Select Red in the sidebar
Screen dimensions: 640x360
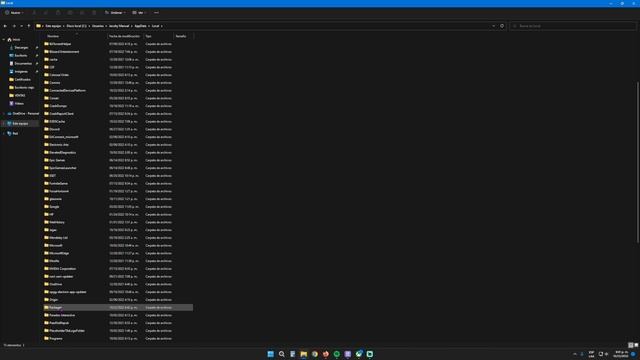(15, 133)
